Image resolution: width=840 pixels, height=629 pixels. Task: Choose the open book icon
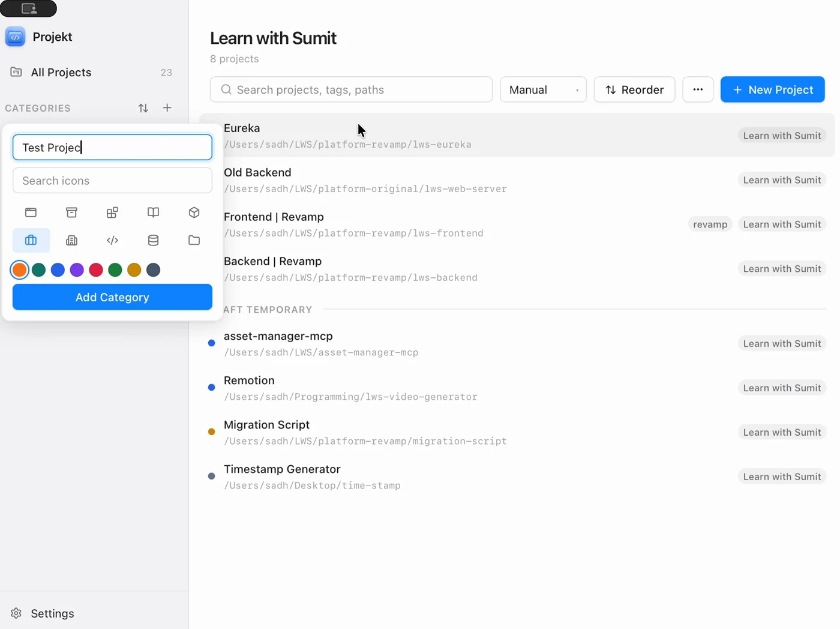click(153, 212)
